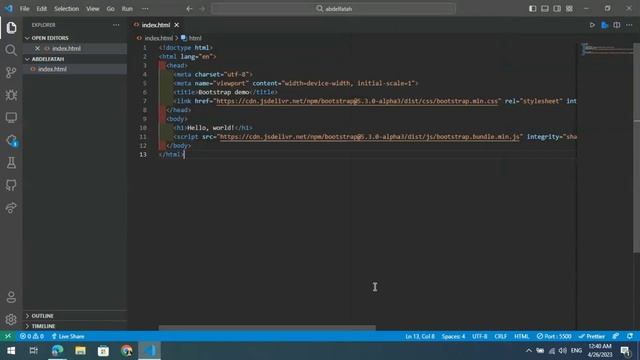Open File Explorer from taskbar
640x360 pixels.
(x=80, y=351)
